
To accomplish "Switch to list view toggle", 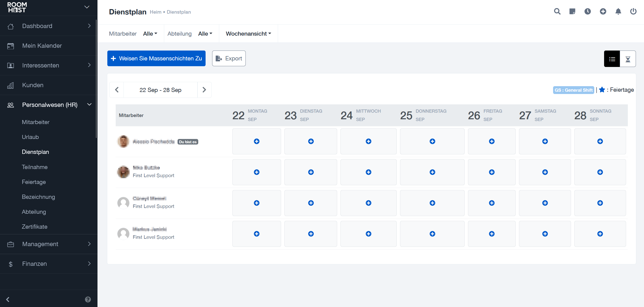I will point(612,59).
